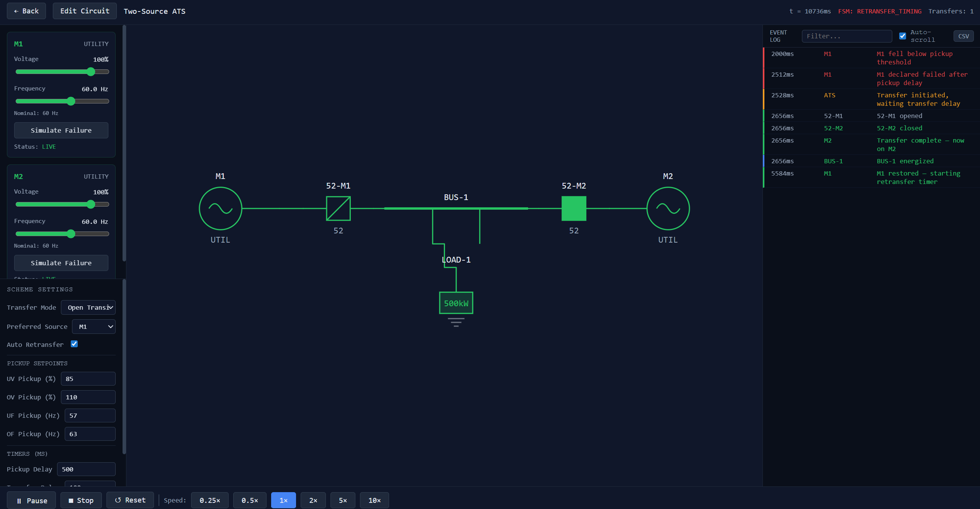Click the Transfers: 1 counter
Viewport: 980px width, 509px height.
point(951,11)
